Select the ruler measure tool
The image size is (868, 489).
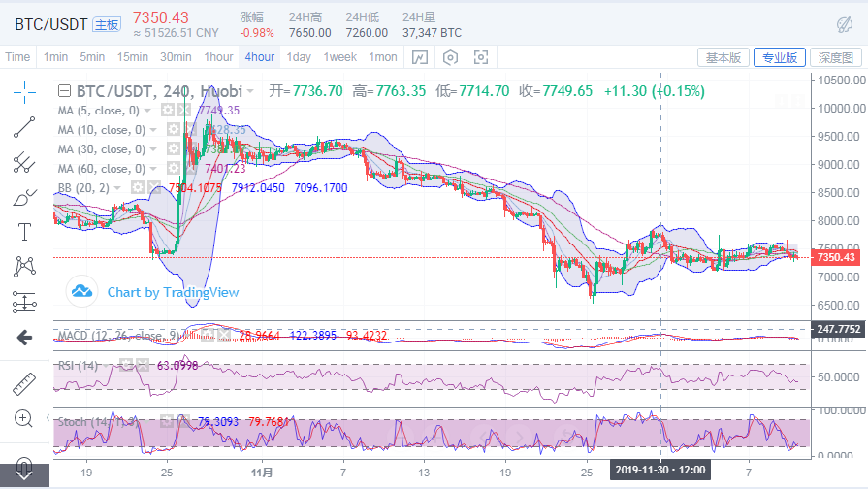tap(24, 384)
